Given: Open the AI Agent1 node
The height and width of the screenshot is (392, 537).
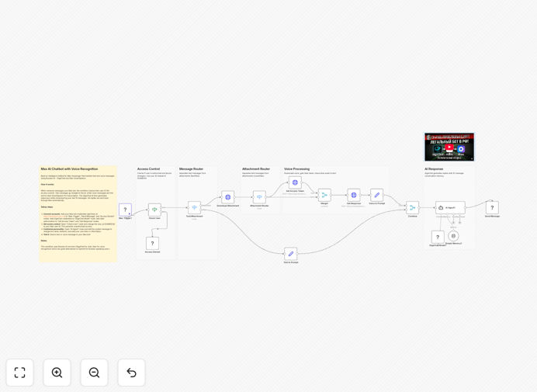Looking at the screenshot, I should (x=450, y=208).
